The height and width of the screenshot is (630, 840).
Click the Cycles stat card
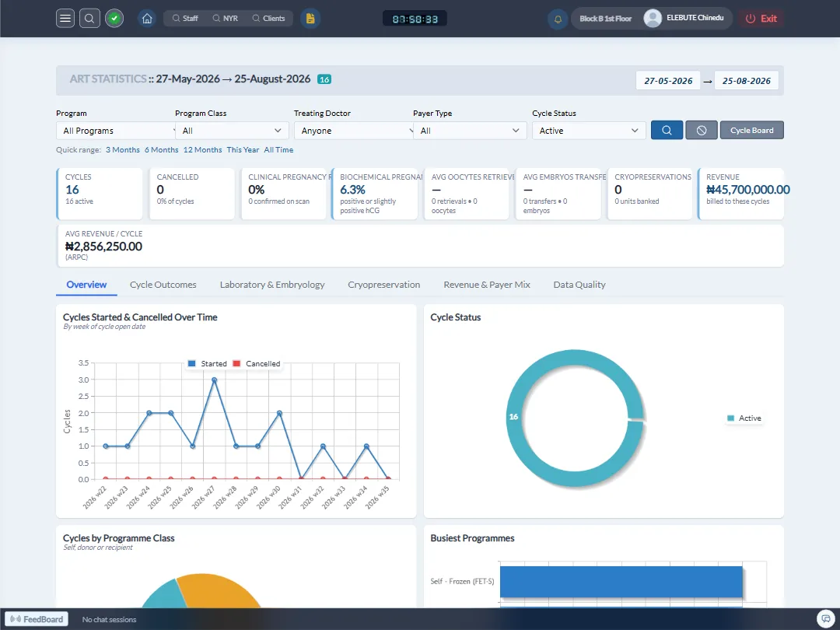100,194
